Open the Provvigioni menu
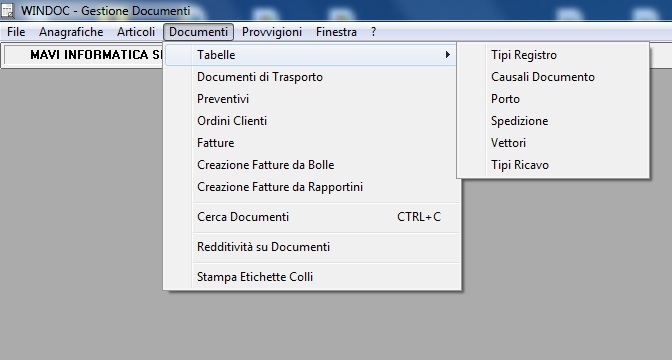 [x=272, y=32]
